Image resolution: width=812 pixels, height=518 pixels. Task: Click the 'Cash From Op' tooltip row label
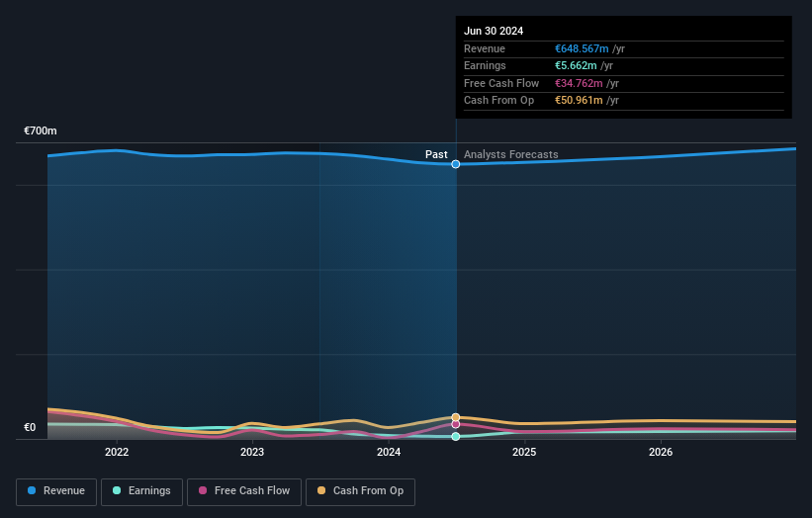(x=498, y=101)
